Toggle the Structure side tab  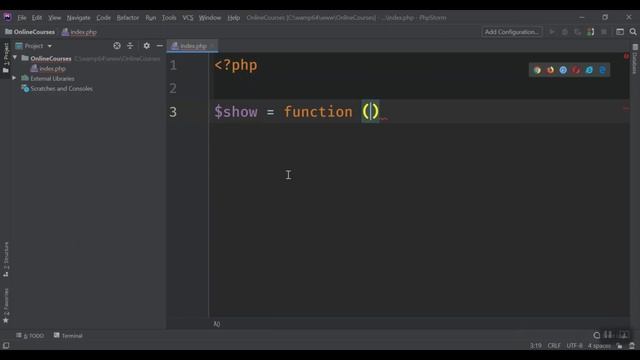6,260
